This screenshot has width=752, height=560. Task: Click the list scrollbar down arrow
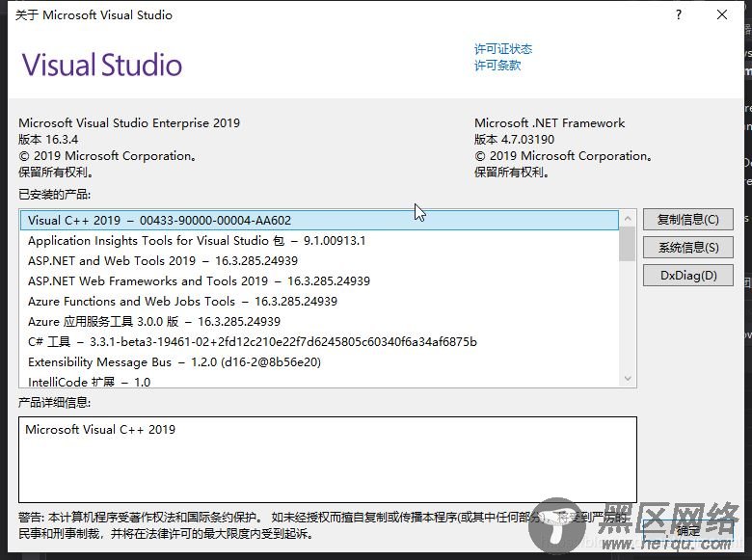[628, 378]
